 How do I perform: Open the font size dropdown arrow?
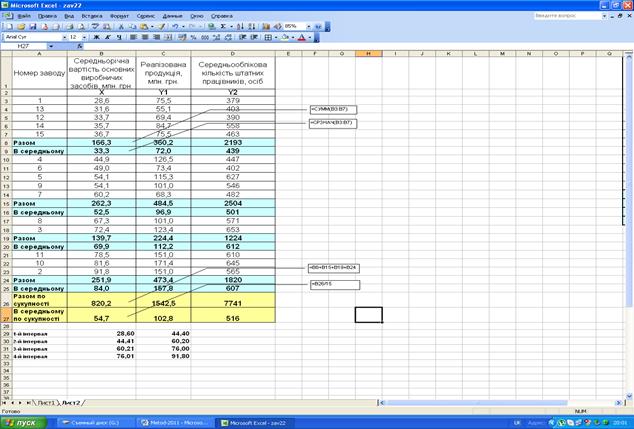pyautogui.click(x=84, y=37)
